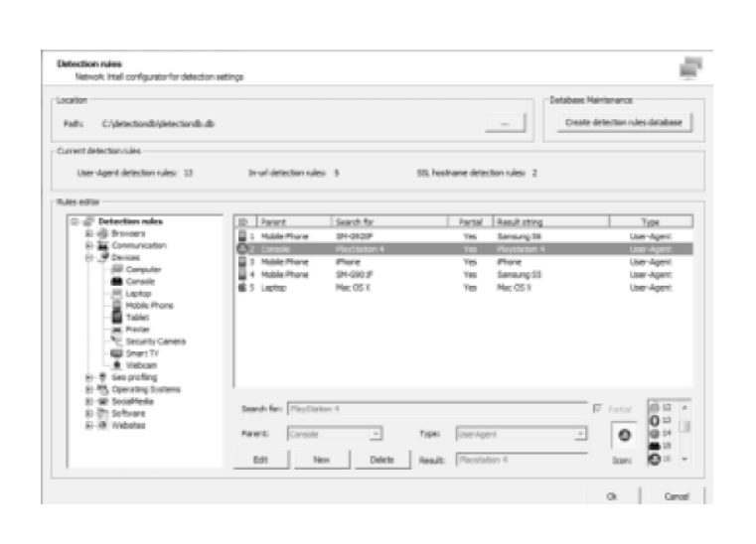
Task: Click the Edit button
Action: pos(261,460)
